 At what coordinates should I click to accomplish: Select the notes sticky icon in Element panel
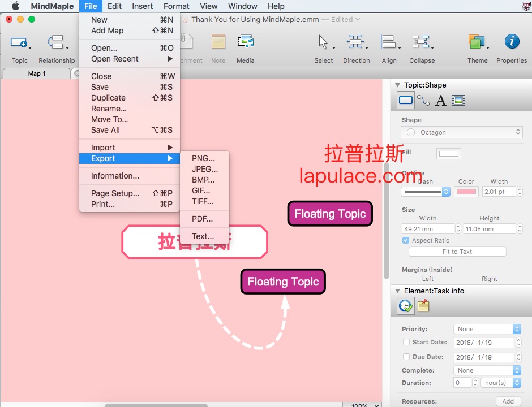[423, 306]
